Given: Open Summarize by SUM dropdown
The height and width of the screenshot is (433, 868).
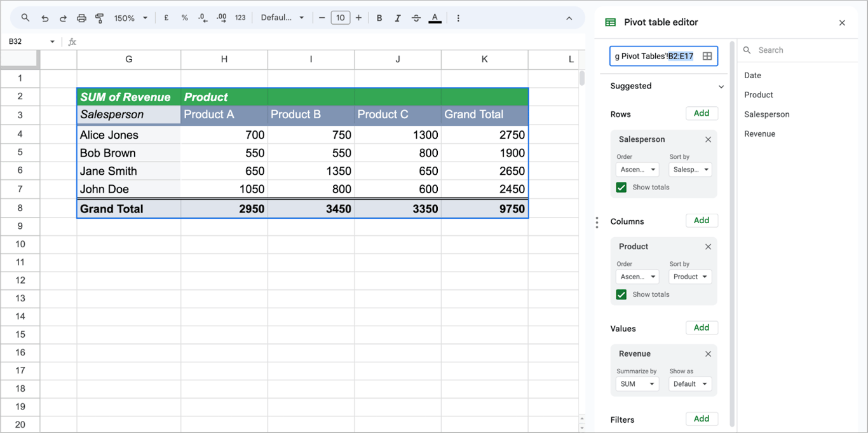Looking at the screenshot, I should [x=637, y=384].
